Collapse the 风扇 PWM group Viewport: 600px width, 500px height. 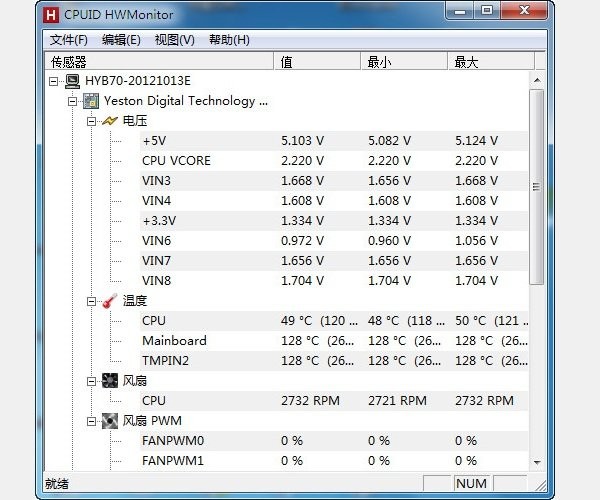(91, 422)
